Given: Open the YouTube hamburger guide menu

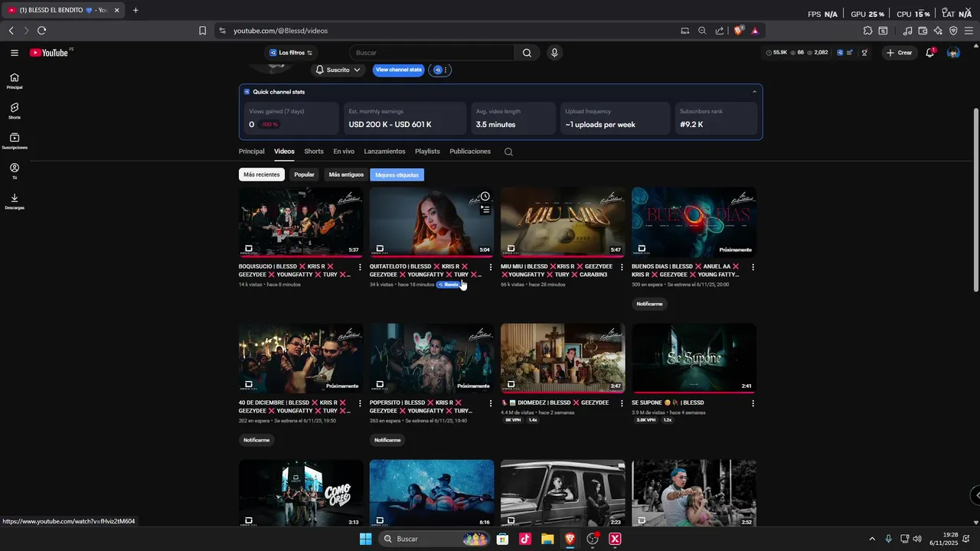Looking at the screenshot, I should 15,53.
